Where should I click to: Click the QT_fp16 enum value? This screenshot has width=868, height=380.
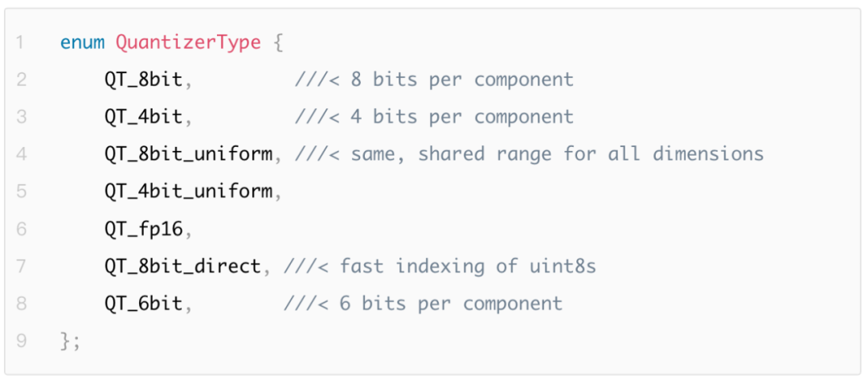[143, 230]
